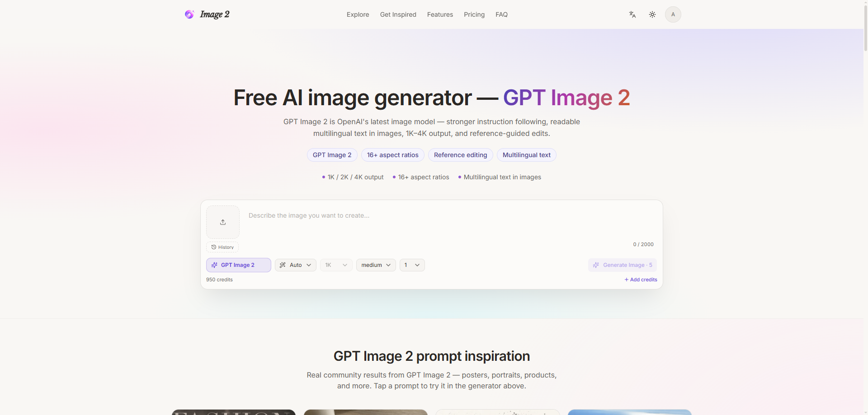Click the '950 credits' balance text
Viewport: 868px width, 415px height.
tap(219, 280)
